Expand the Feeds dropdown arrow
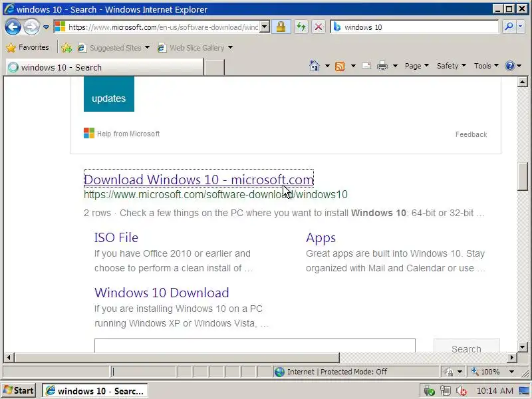 353,66
